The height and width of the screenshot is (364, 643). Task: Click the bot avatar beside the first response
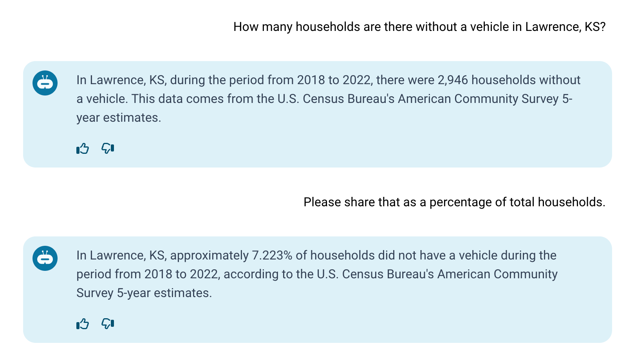point(45,83)
